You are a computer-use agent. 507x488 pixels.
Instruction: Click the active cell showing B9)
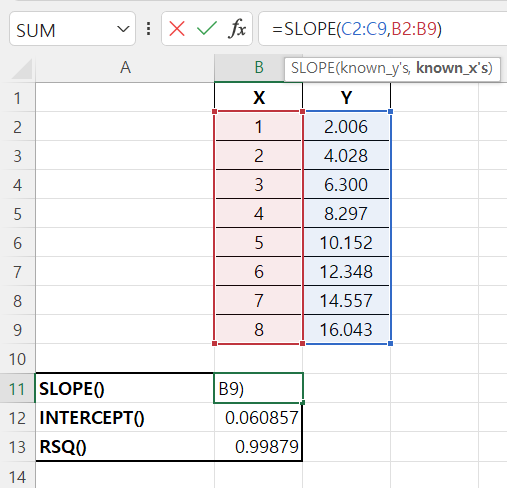[258, 388]
